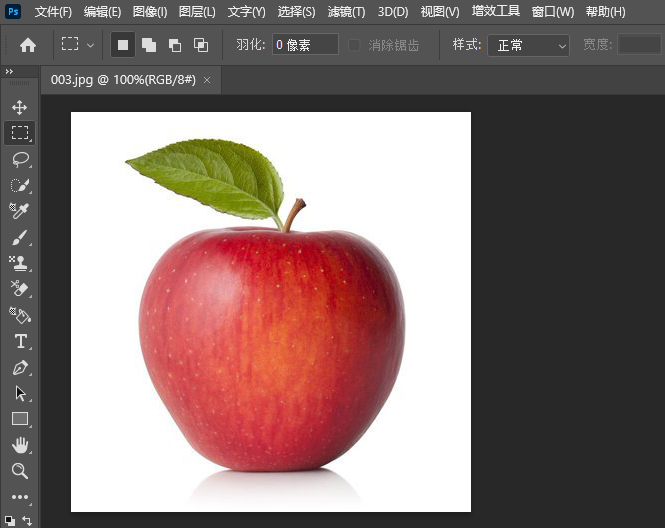The width and height of the screenshot is (665, 528).
Task: Click the 宽度 width input field
Action: pyautogui.click(x=640, y=45)
